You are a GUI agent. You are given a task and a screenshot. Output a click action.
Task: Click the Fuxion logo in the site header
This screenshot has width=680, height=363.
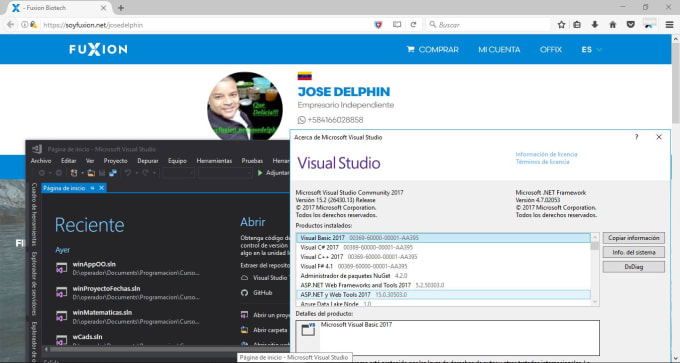coord(98,49)
